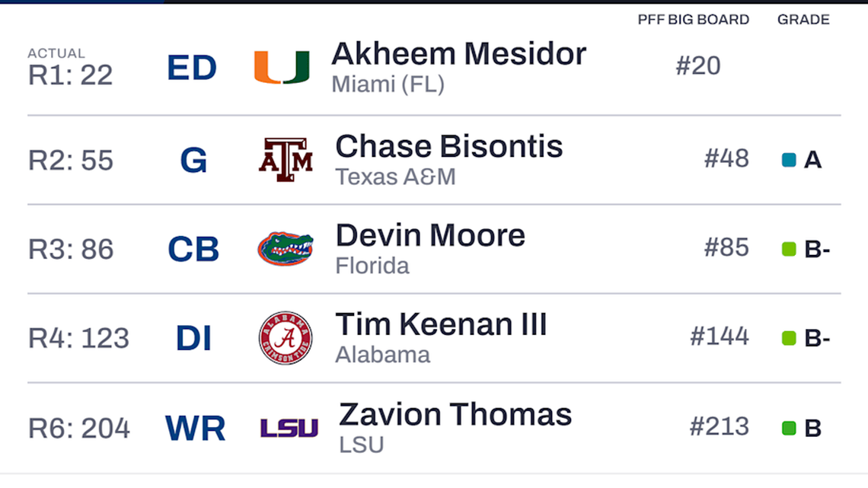The image size is (868, 488).
Task: Open Akheem Mesidor's player name
Action: coord(458,54)
